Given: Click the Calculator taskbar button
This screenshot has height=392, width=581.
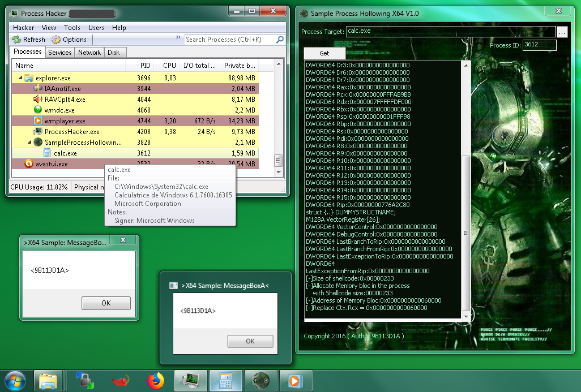Looking at the screenshot, I should coord(225,381).
